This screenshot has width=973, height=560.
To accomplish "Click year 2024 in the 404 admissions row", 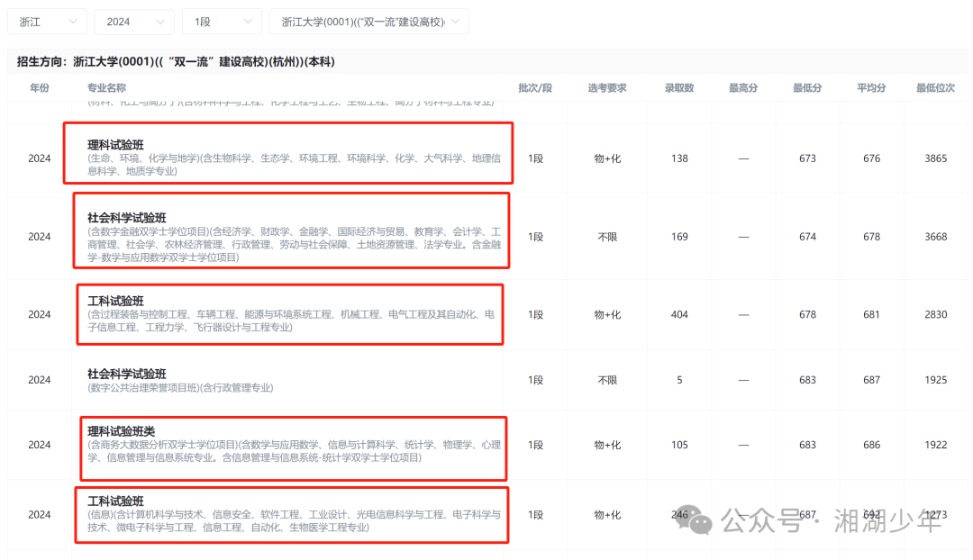I will 39,314.
